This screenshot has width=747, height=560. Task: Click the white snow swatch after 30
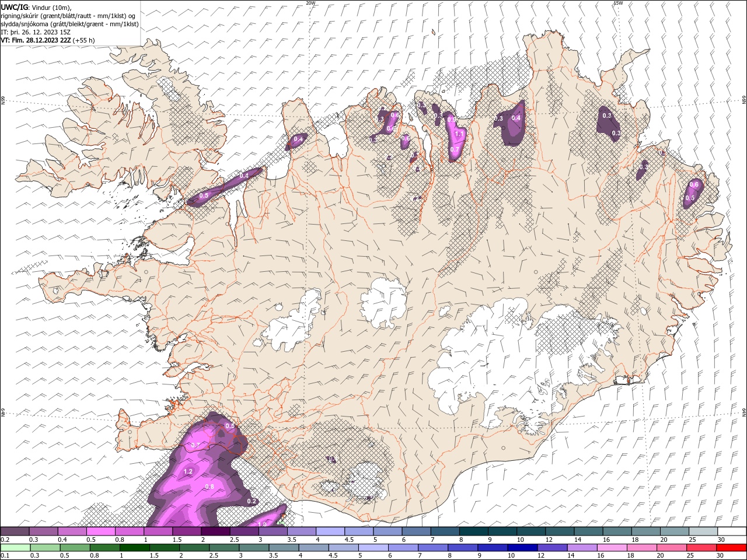(x=732, y=531)
